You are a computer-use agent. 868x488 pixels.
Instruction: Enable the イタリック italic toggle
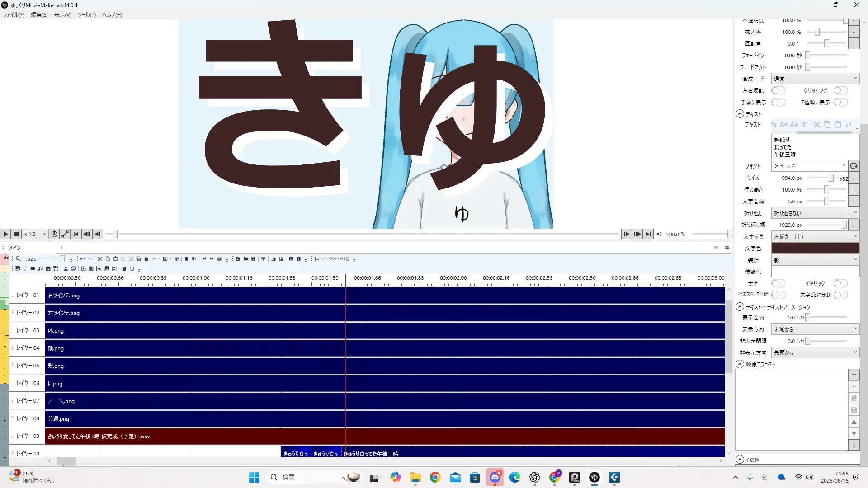(x=840, y=283)
